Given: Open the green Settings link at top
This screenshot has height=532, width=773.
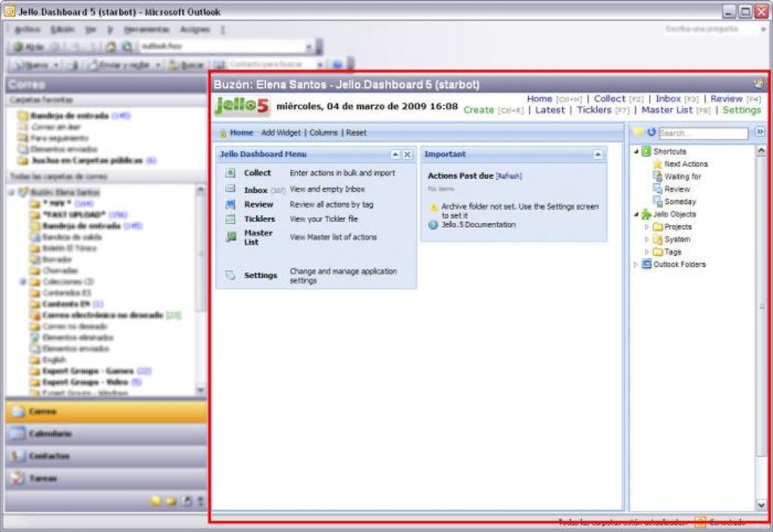Looking at the screenshot, I should pyautogui.click(x=742, y=110).
